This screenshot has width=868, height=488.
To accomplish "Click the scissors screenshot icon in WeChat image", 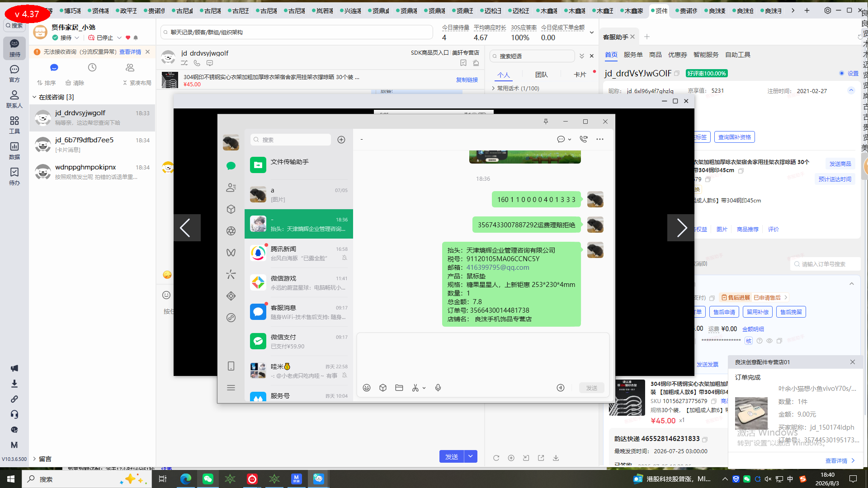I will [415, 388].
